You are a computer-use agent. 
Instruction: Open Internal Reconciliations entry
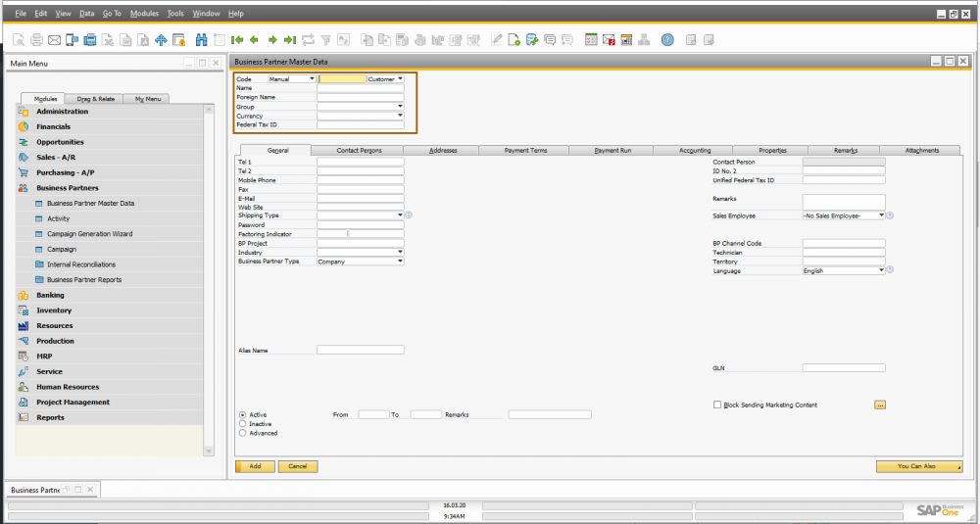pyautogui.click(x=81, y=264)
